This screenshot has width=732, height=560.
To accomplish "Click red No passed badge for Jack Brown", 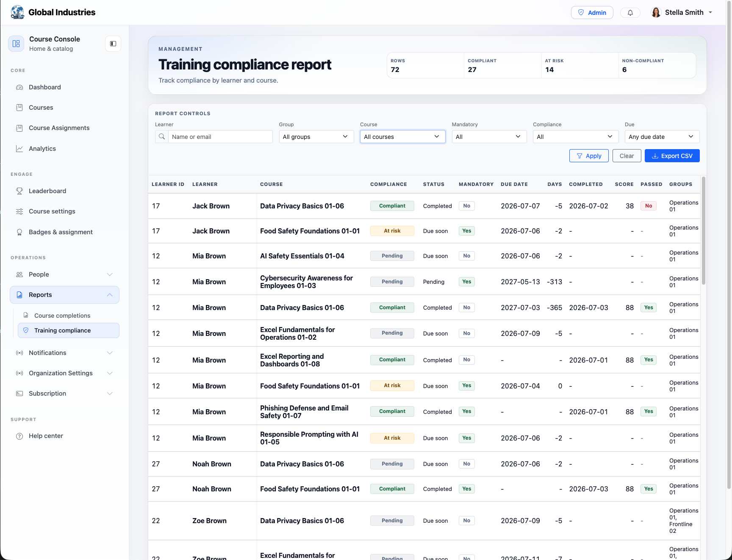I will pos(649,206).
